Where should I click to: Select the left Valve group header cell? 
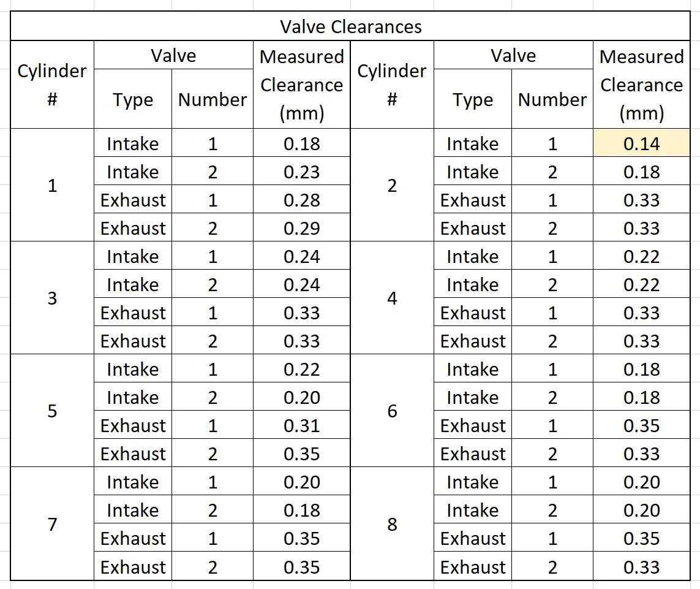coord(173,55)
